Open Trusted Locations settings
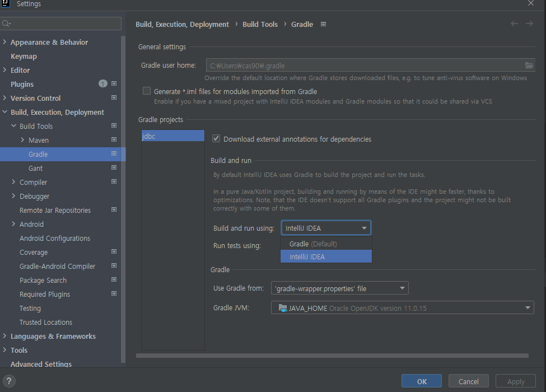Viewport: 546px width, 392px height. 46,323
